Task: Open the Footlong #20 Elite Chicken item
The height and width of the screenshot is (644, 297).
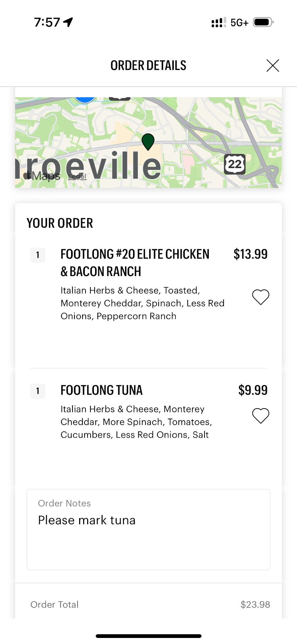Action: (135, 263)
